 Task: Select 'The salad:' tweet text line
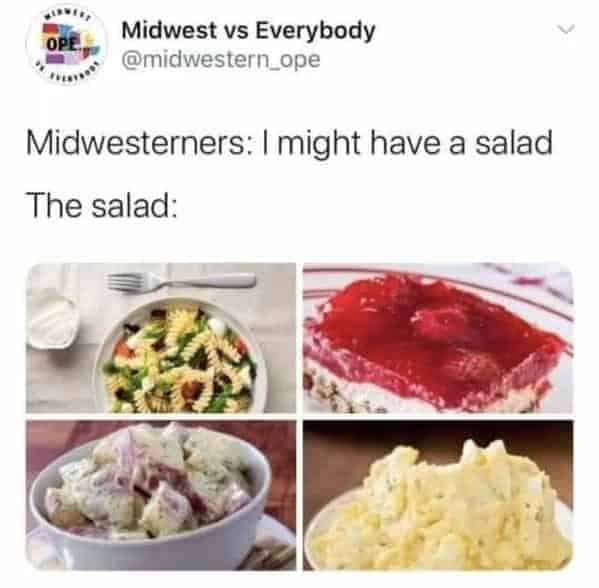tap(102, 205)
